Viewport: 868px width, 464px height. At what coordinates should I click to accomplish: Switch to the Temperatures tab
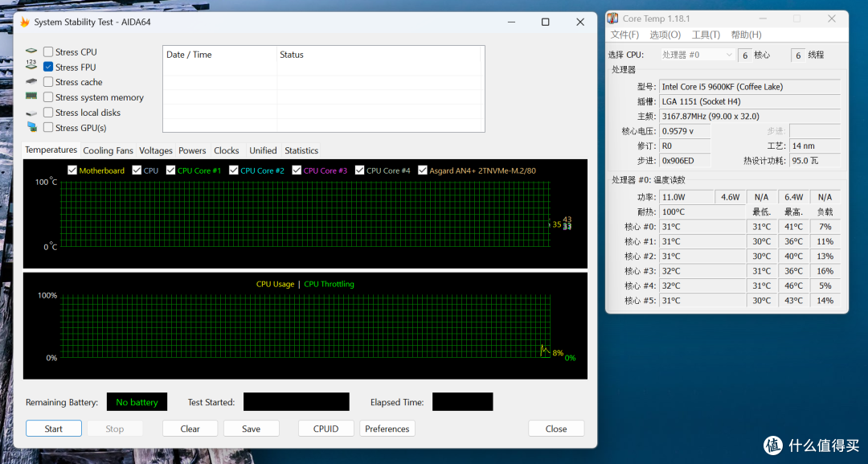51,150
